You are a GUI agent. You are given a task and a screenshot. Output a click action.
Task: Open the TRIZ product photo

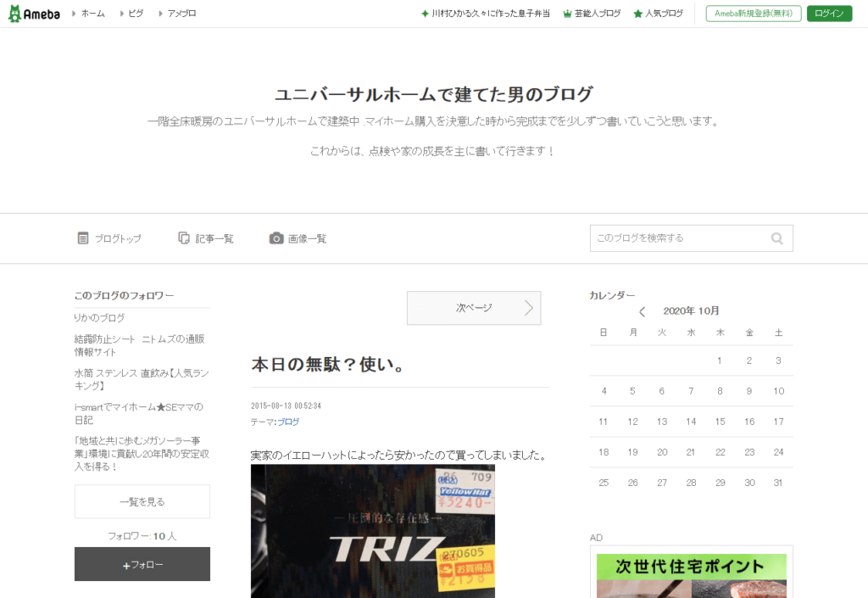(373, 531)
